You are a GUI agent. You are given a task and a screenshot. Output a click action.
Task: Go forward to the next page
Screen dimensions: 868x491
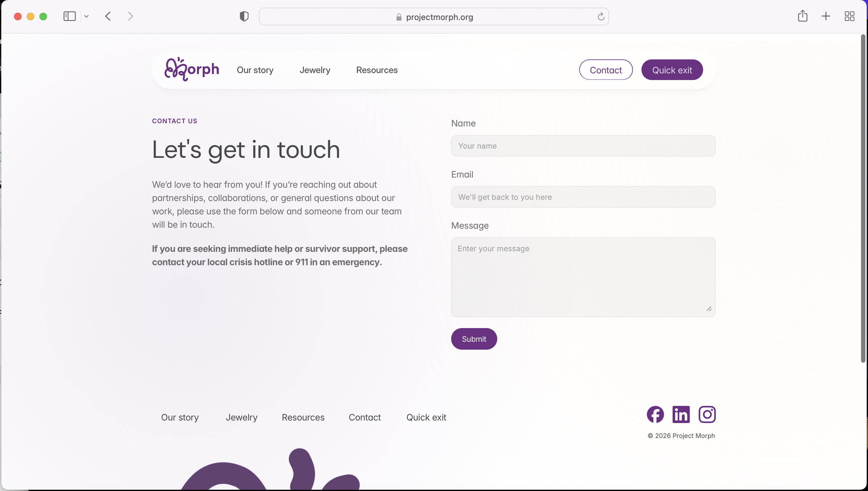(x=131, y=16)
